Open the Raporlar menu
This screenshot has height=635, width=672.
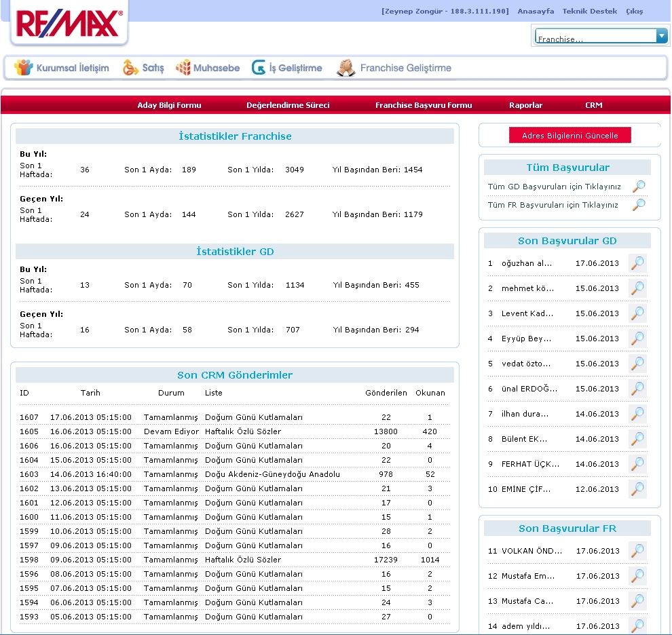(525, 105)
